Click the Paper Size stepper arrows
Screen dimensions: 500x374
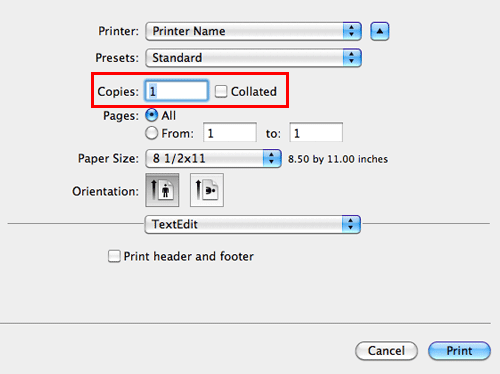(272, 158)
